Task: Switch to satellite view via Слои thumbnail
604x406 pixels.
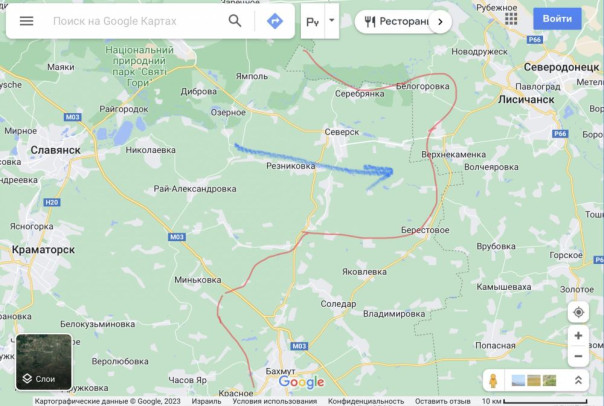Action: click(x=44, y=362)
